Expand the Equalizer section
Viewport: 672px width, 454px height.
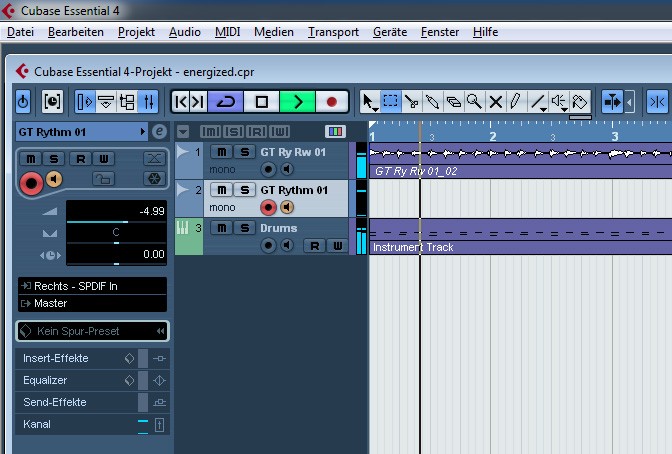coord(92,380)
